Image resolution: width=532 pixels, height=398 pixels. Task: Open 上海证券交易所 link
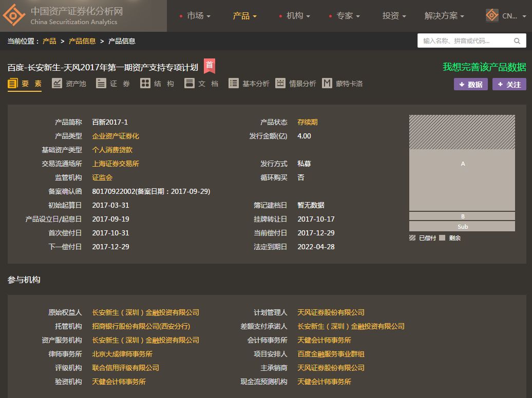[116, 164]
